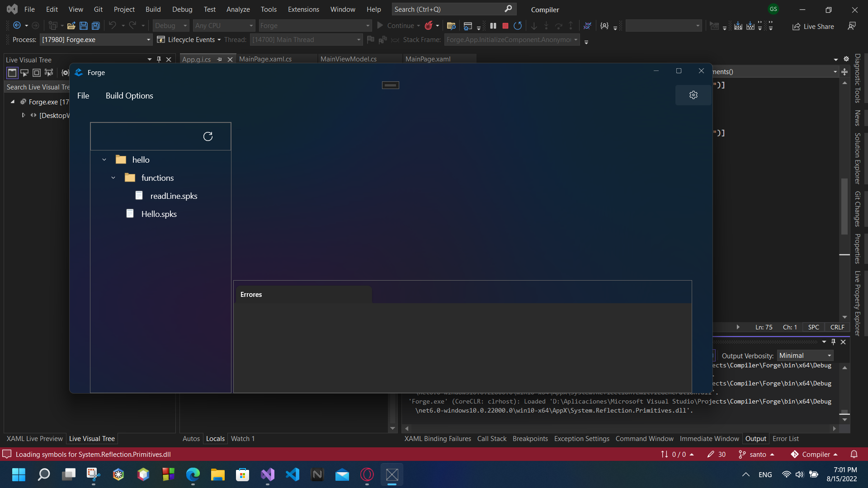Toggle the pin on the Live Visual Tree panel
868x488 pixels.
pyautogui.click(x=158, y=59)
